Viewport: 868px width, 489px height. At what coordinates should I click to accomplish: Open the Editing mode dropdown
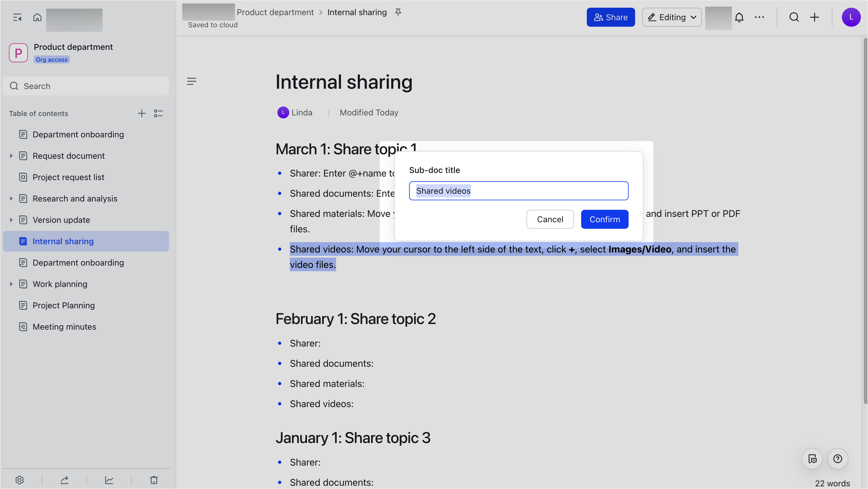point(672,17)
